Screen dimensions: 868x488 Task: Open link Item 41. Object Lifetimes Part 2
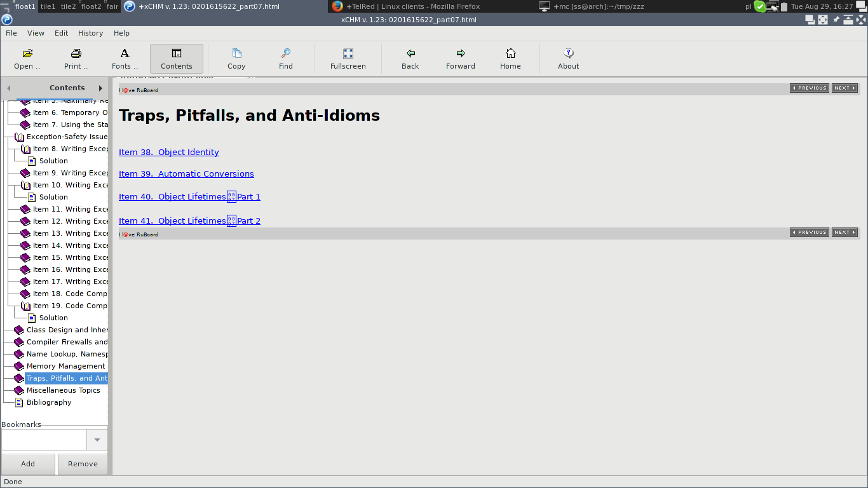click(x=189, y=221)
